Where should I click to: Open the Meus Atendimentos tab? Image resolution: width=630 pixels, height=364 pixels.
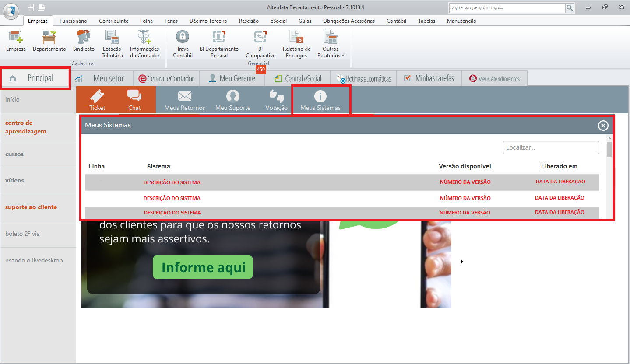[x=495, y=79]
